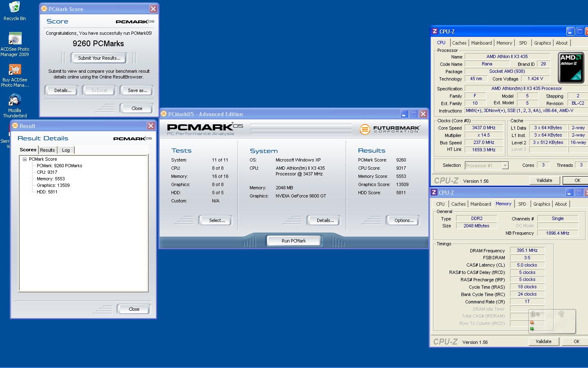Viewport: 588px width, 368px height.
Task: Click the bottom CPU-Z window title icon
Action: [x=434, y=192]
